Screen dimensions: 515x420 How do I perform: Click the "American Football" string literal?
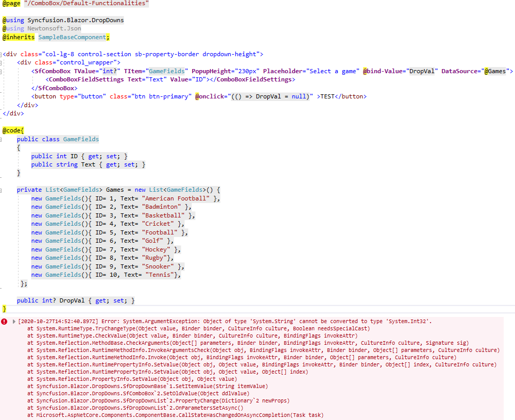tap(177, 198)
